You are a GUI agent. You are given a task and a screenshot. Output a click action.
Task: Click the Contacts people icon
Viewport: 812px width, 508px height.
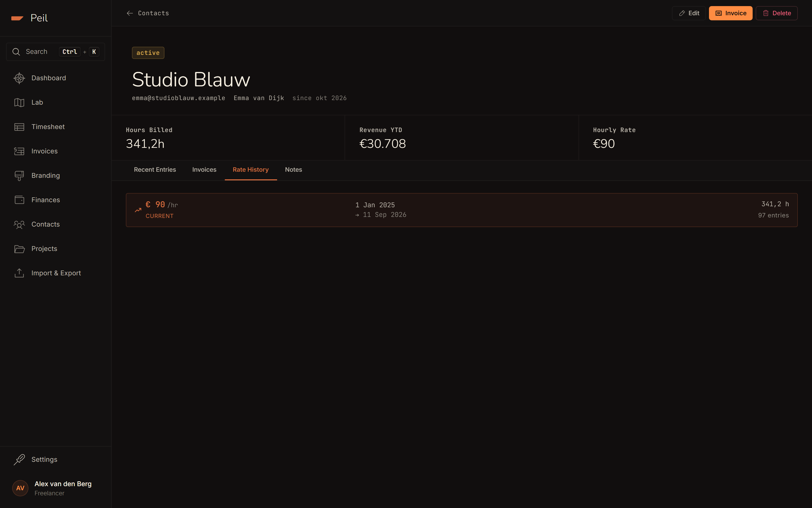coord(19,225)
